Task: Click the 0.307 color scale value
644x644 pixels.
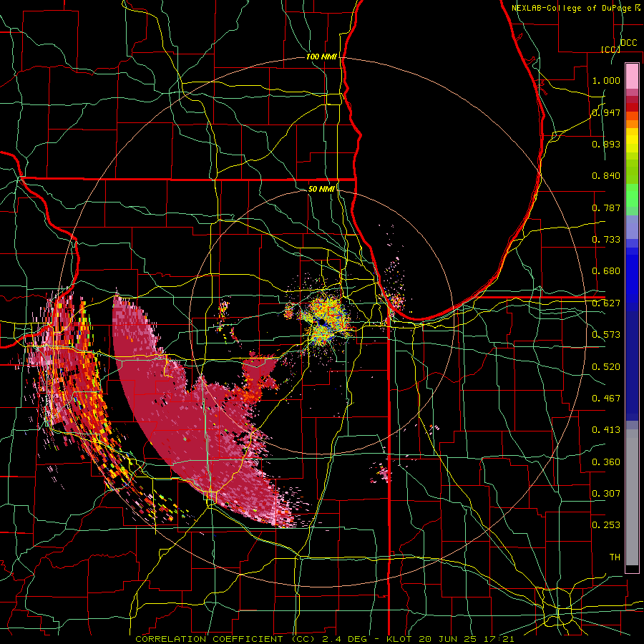Action: [x=606, y=493]
